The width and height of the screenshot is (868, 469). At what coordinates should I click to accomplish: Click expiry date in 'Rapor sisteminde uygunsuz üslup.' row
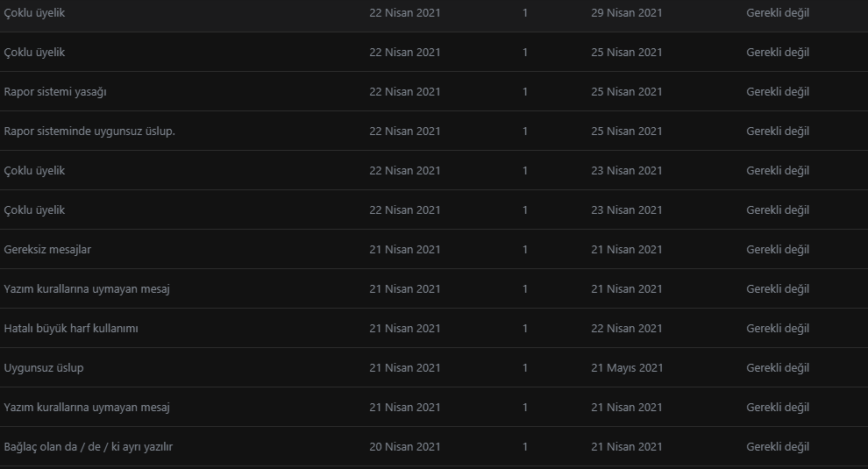626,131
